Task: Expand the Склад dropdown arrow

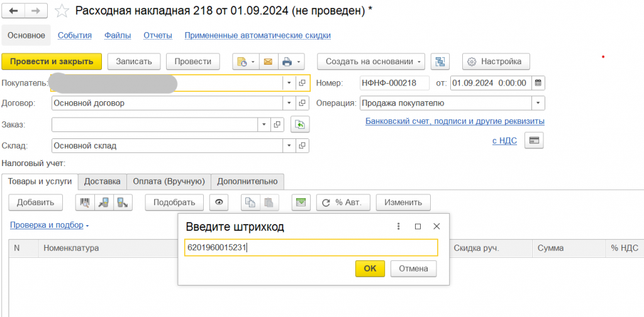Action: pyautogui.click(x=289, y=146)
